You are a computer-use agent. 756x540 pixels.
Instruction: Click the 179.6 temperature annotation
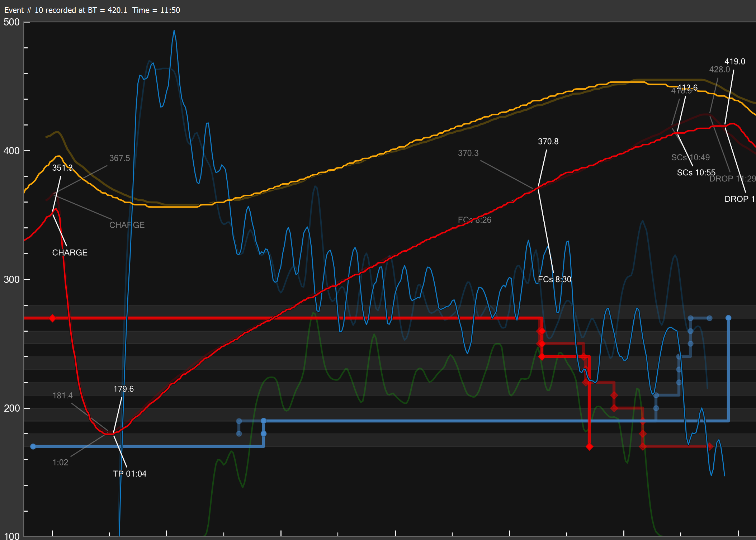123,389
